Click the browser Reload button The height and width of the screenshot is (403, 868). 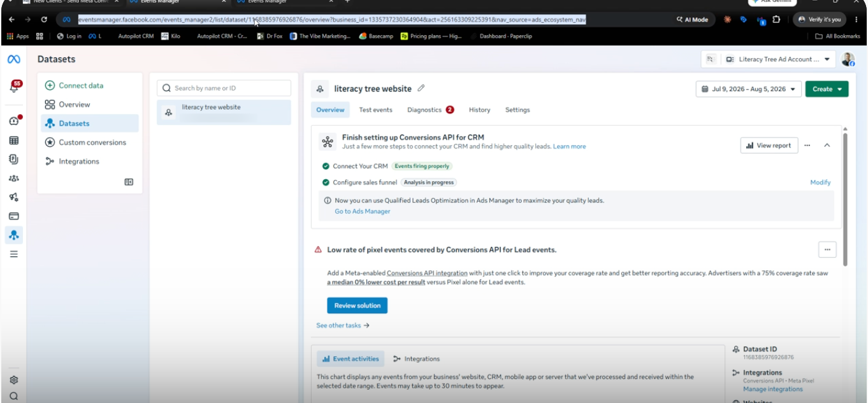[x=44, y=20]
